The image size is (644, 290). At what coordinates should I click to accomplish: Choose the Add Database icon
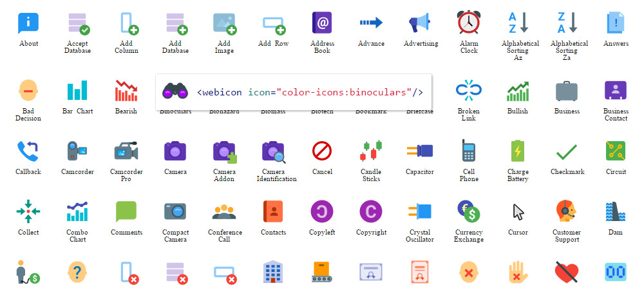(x=176, y=24)
